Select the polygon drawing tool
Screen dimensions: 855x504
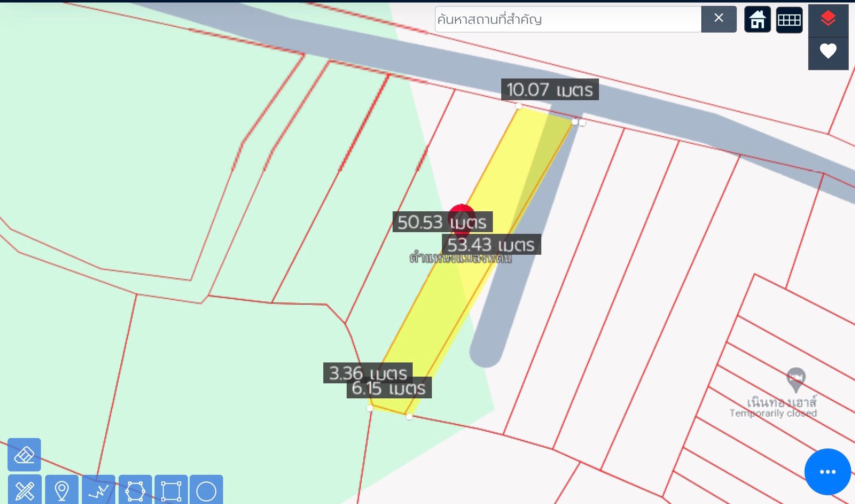pyautogui.click(x=135, y=489)
